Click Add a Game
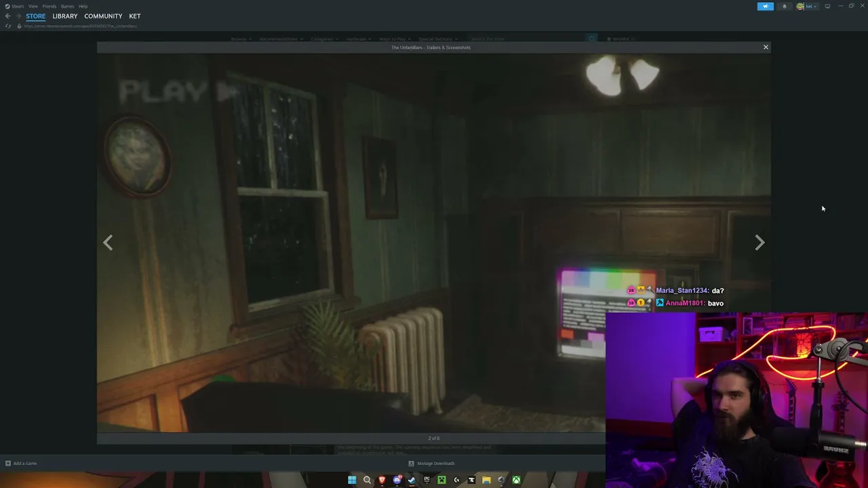 pyautogui.click(x=21, y=464)
